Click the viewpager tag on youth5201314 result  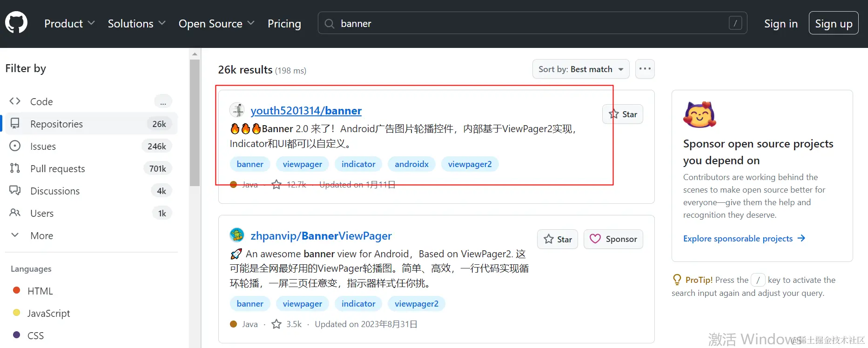[x=303, y=164]
